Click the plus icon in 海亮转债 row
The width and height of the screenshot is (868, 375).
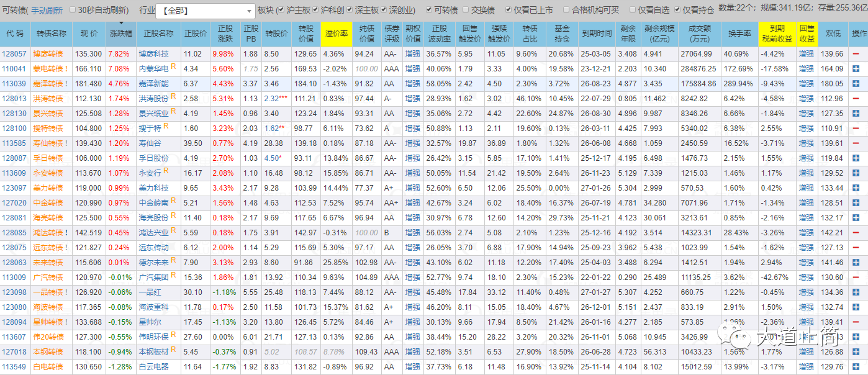click(856, 218)
